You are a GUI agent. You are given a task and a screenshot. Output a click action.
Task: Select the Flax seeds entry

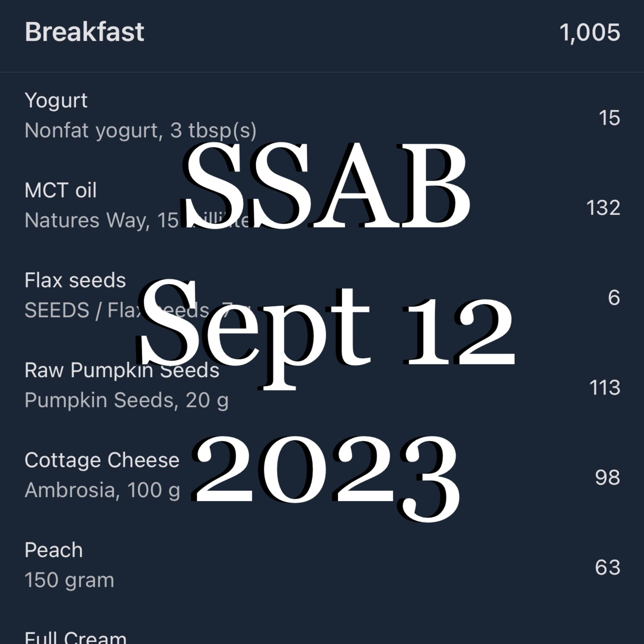click(x=75, y=280)
